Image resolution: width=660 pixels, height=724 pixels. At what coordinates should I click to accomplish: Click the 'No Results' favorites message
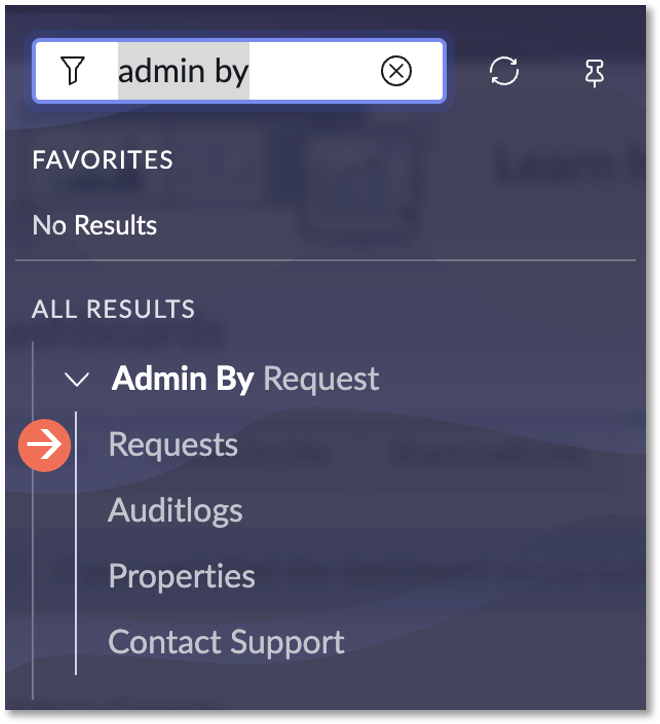(94, 225)
